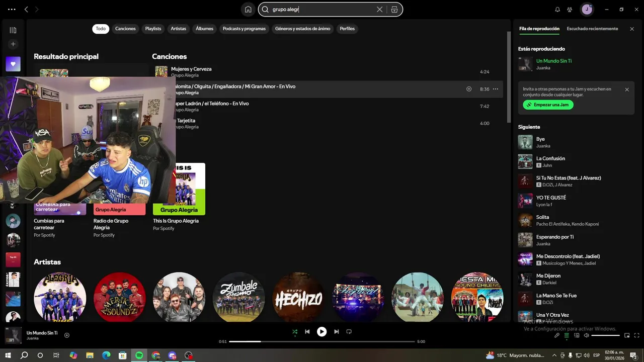Screen dimensions: 644x362
Task: Filter results by Playlists
Action: coord(153,29)
